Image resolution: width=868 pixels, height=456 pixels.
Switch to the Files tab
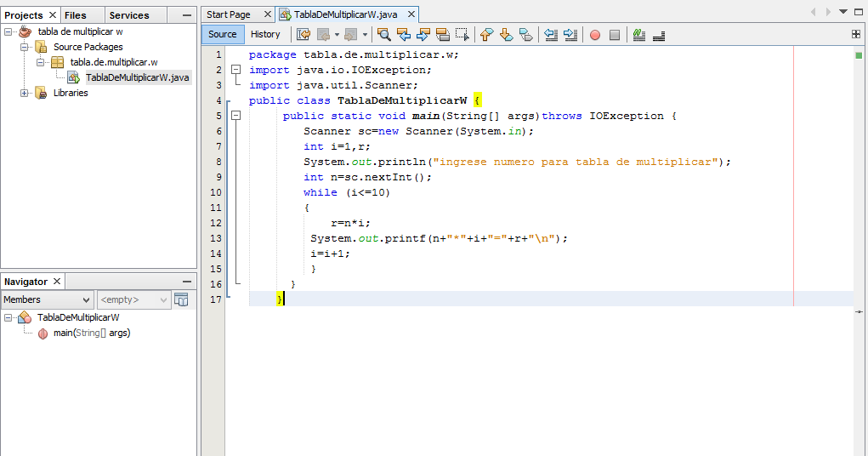(76, 15)
